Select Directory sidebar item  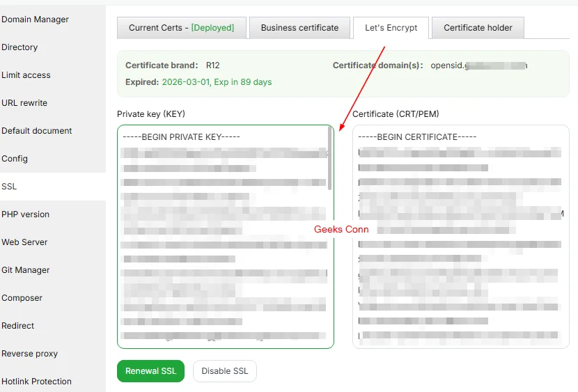coord(19,47)
